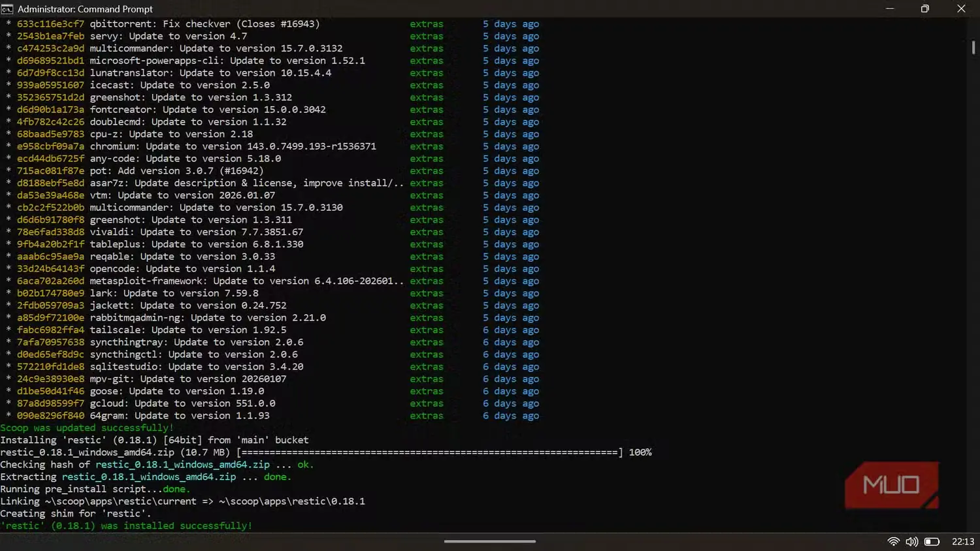Click the vertical scrollbar thumb
This screenshot has height=551, width=980.
(973, 47)
